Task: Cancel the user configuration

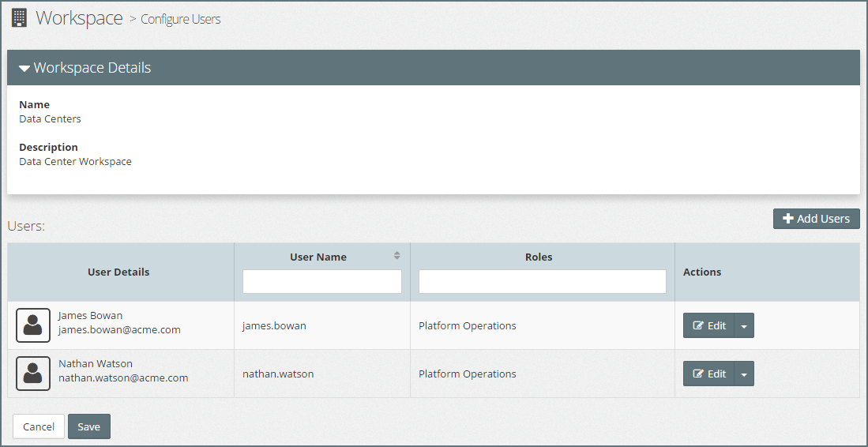Action: (39, 426)
